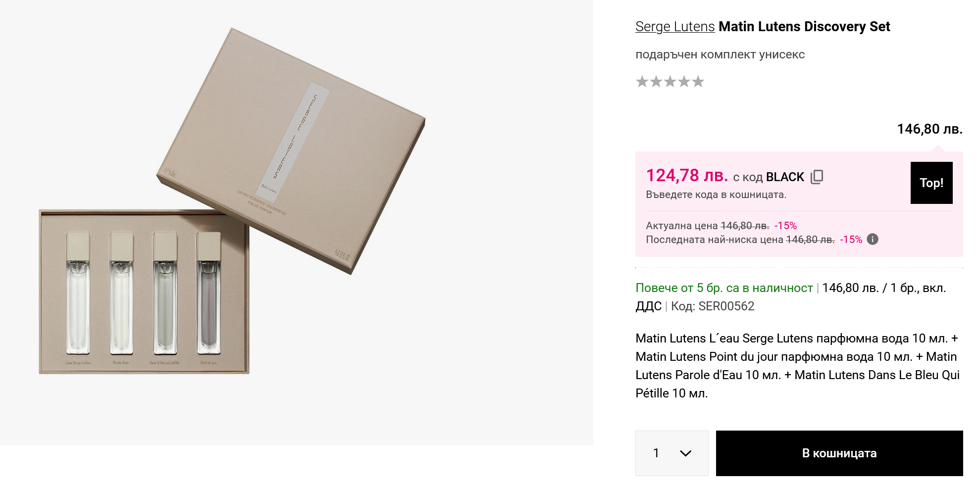This screenshot has height=487, width=980.
Task: Click the info icon beside lowest price
Action: (873, 240)
